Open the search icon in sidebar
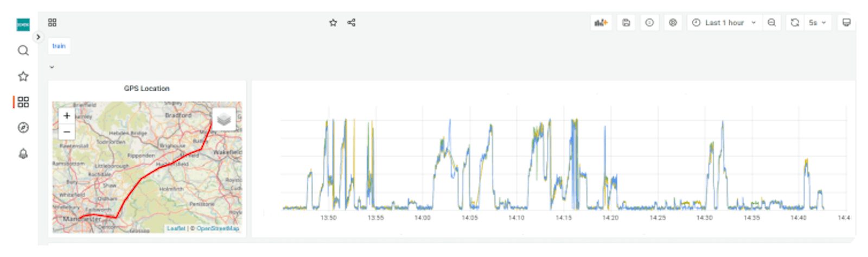Image resolution: width=868 pixels, height=257 pixels. click(x=23, y=51)
